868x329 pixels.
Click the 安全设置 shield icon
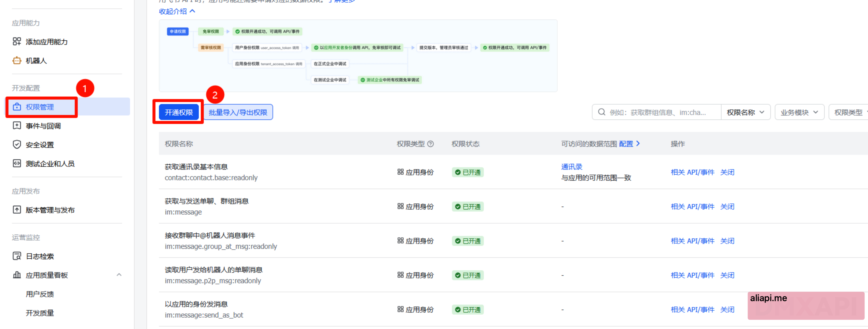coord(17,144)
